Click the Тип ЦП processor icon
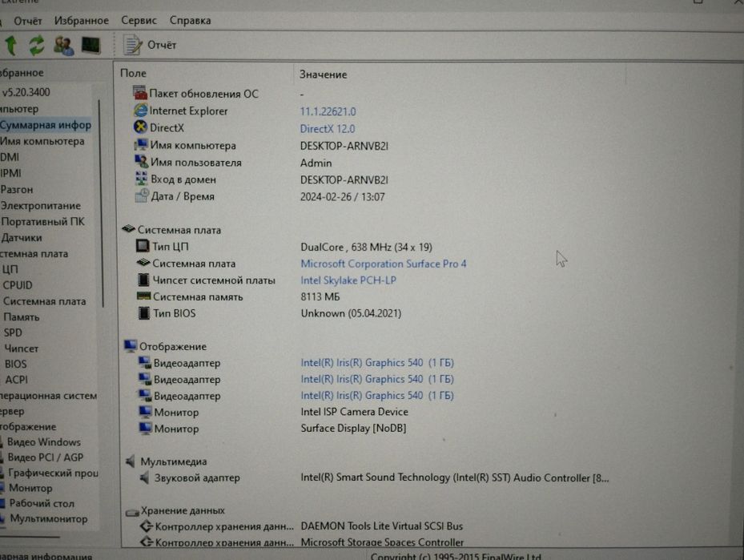Viewport: 744px width, 560px height. pyautogui.click(x=143, y=246)
